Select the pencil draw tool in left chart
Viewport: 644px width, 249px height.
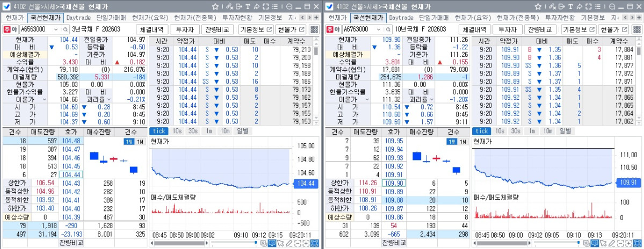point(289,243)
